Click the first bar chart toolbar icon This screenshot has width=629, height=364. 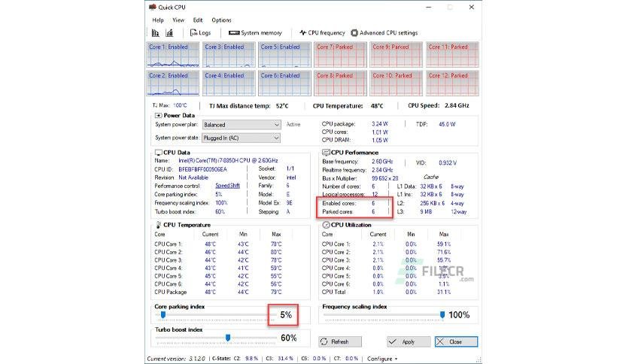click(x=155, y=33)
